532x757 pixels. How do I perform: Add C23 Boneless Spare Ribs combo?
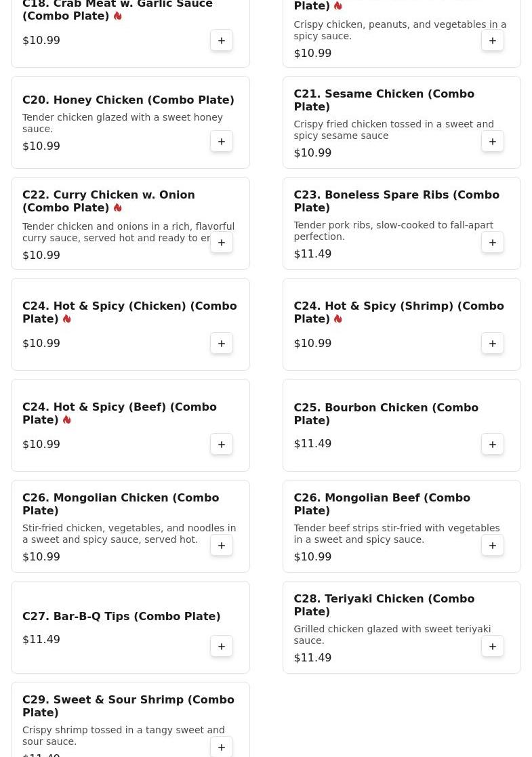point(493,243)
